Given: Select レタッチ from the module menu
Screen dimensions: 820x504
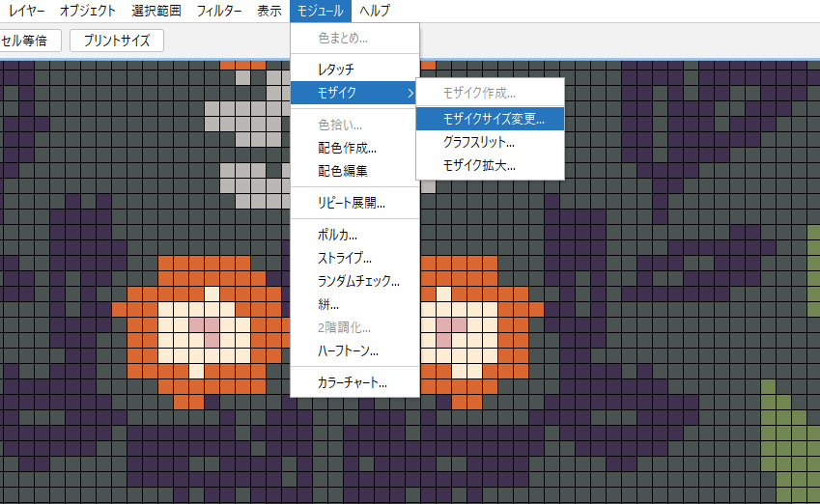Looking at the screenshot, I should [x=336, y=70].
